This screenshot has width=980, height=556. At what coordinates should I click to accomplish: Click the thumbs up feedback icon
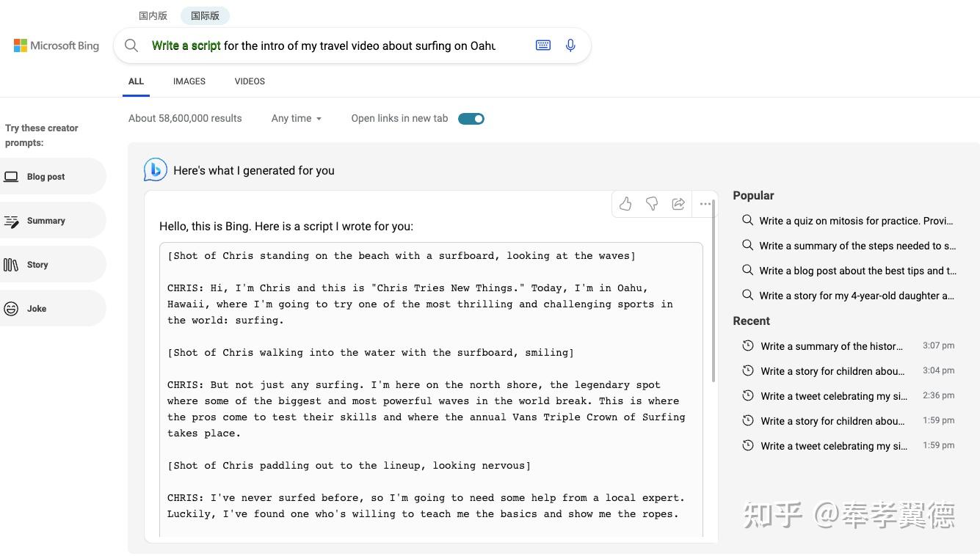625,204
